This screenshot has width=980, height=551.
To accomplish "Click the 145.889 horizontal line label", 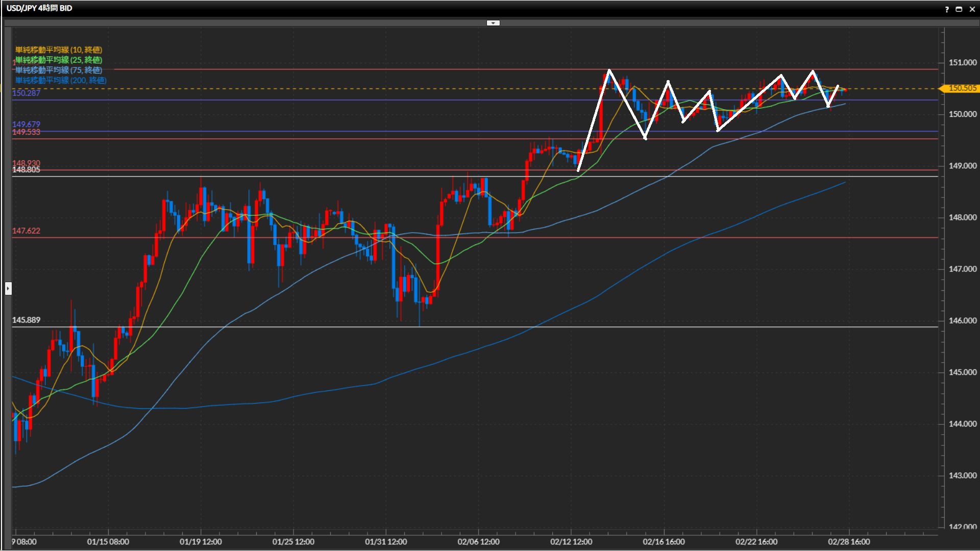I will coord(26,320).
